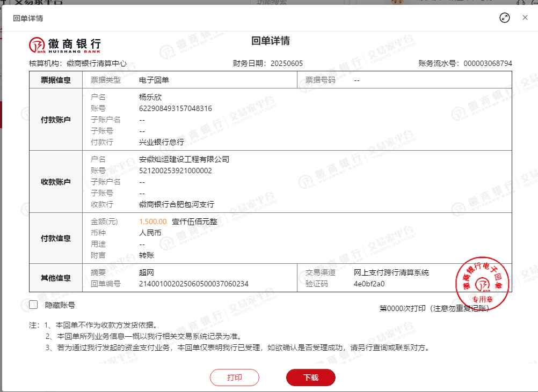The width and height of the screenshot is (538, 392).
Task: Close the 回单详情 dialog
Action: click(525, 18)
